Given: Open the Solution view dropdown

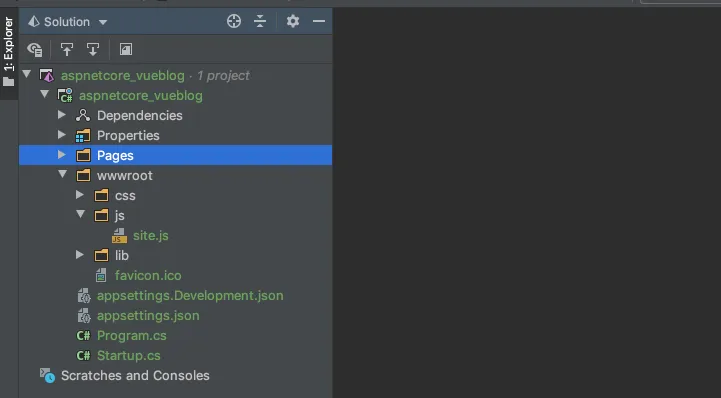Looking at the screenshot, I should pyautogui.click(x=103, y=22).
